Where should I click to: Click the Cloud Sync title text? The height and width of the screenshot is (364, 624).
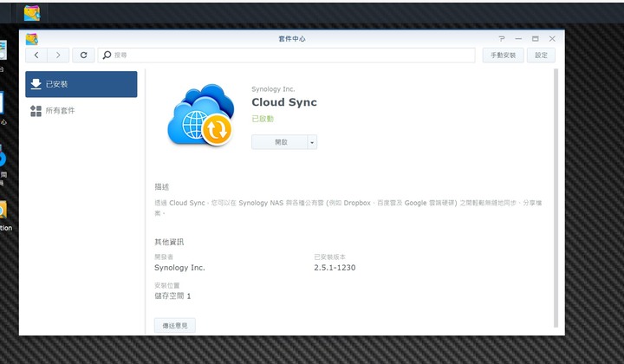[x=284, y=102]
